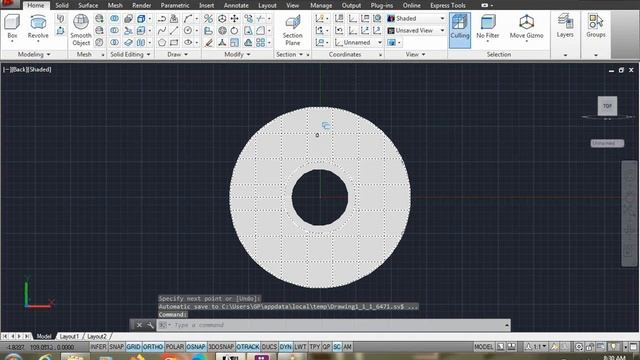Image resolution: width=640 pixels, height=360 pixels.
Task: Switch to the Layout2 tab
Action: coord(97,336)
